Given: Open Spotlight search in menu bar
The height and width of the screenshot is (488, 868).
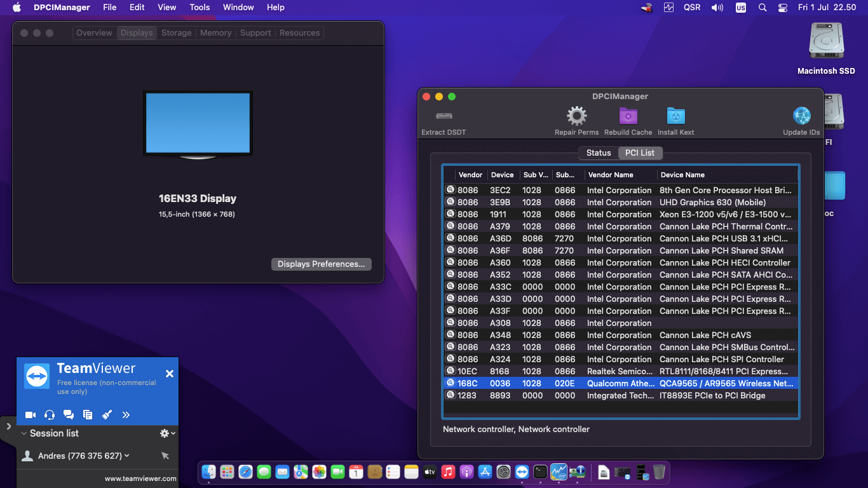Looking at the screenshot, I should [762, 8].
